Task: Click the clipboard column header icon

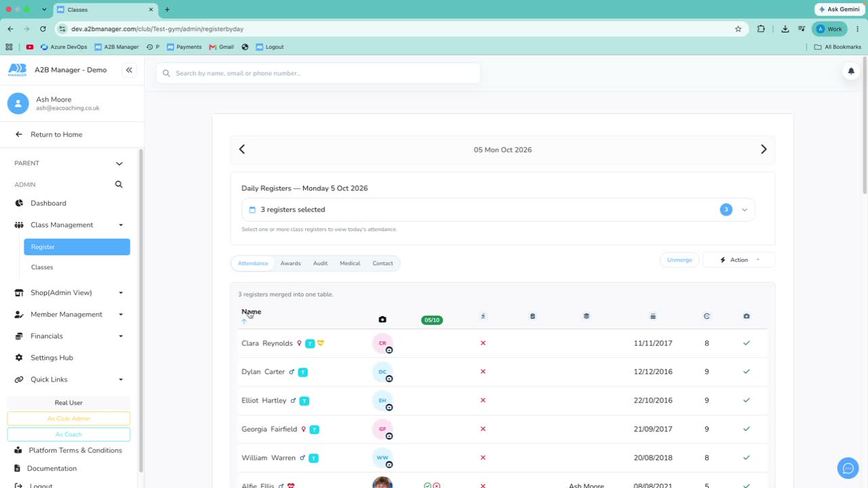Action: 532,316
